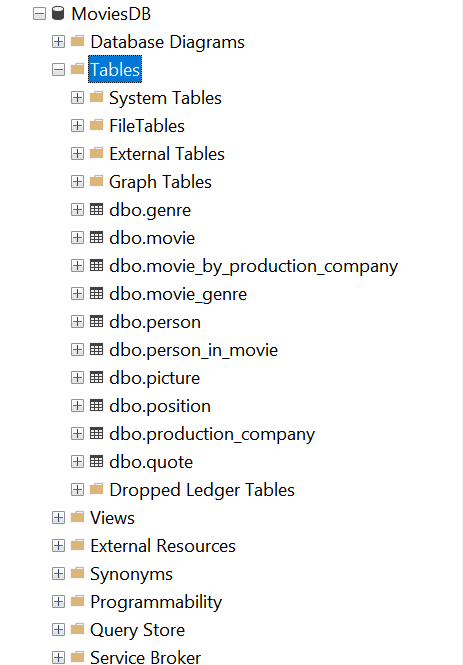Expand the dbo.movie_by_production_company table
The height and width of the screenshot is (665, 463).
77,265
